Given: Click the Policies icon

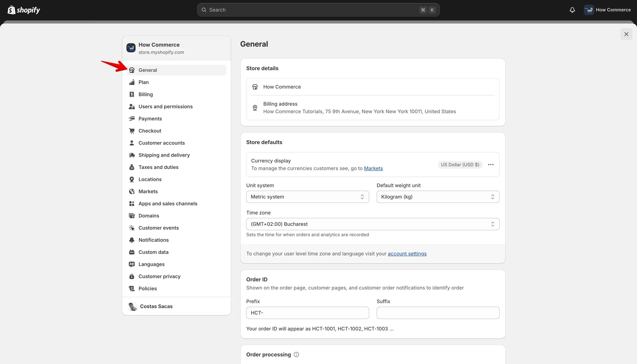Looking at the screenshot, I should [132, 289].
